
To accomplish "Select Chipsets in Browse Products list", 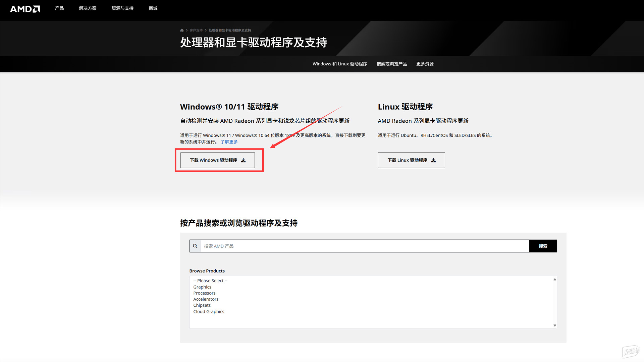I will coord(202,305).
